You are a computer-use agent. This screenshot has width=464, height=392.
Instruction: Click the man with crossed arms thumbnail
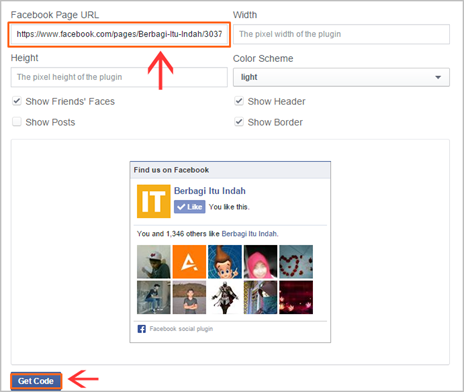tap(189, 297)
